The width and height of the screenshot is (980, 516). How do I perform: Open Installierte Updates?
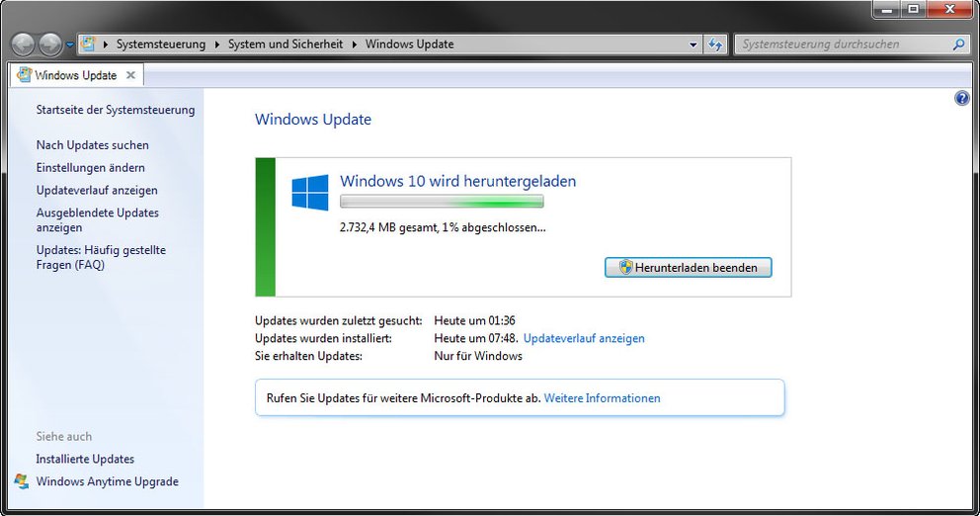tap(85, 459)
